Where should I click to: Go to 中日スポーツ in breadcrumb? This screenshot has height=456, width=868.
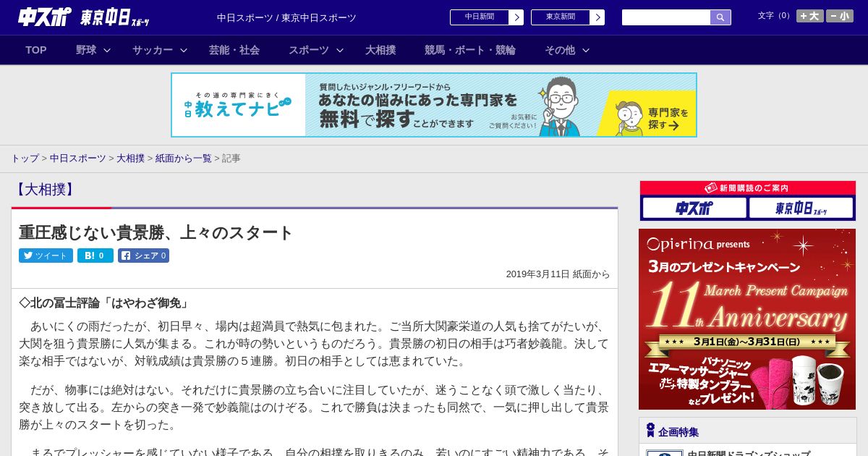[x=78, y=158]
